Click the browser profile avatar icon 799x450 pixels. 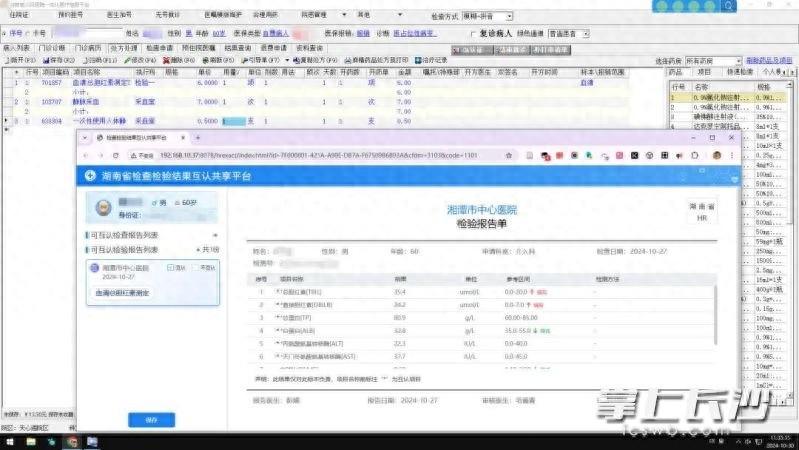(x=715, y=156)
